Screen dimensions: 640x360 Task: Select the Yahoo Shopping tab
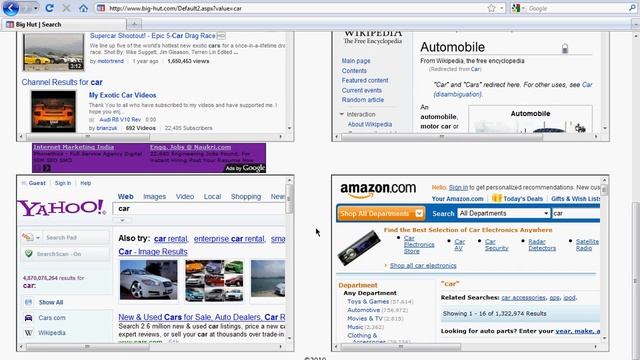246,197
